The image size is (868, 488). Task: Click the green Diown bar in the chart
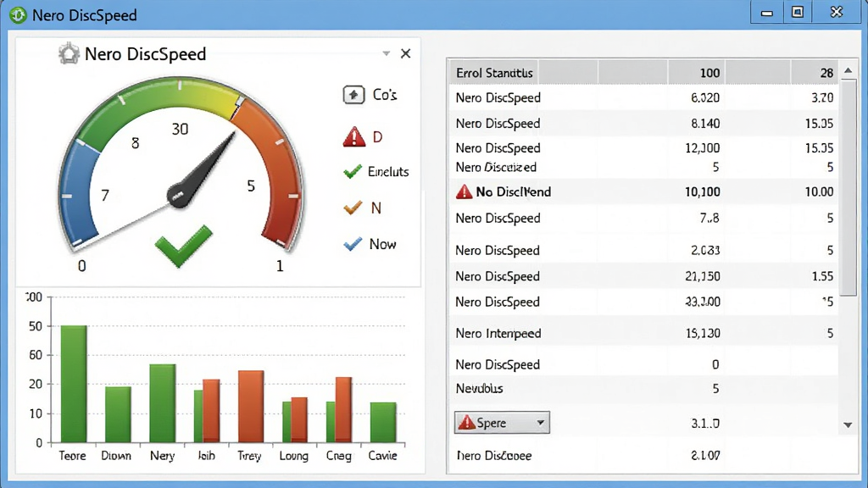pyautogui.click(x=118, y=414)
